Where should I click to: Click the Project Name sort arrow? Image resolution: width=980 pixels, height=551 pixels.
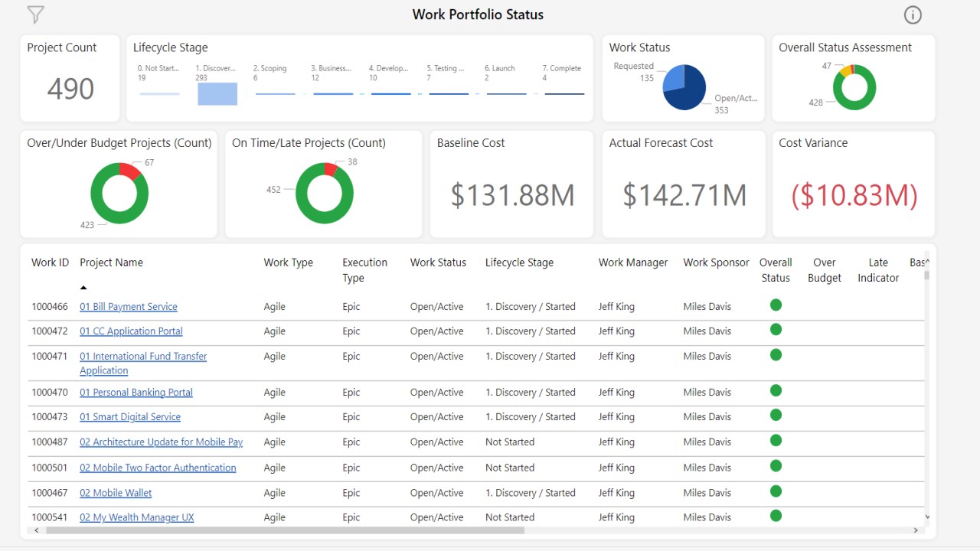[83, 286]
